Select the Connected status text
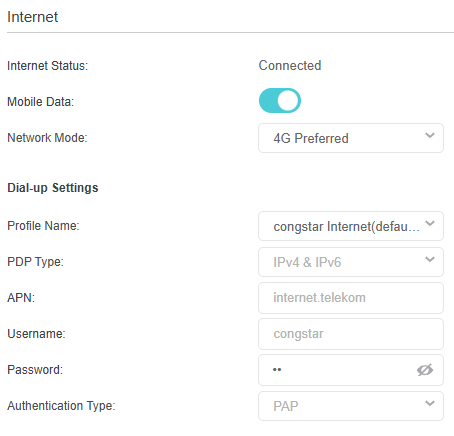 click(x=290, y=65)
